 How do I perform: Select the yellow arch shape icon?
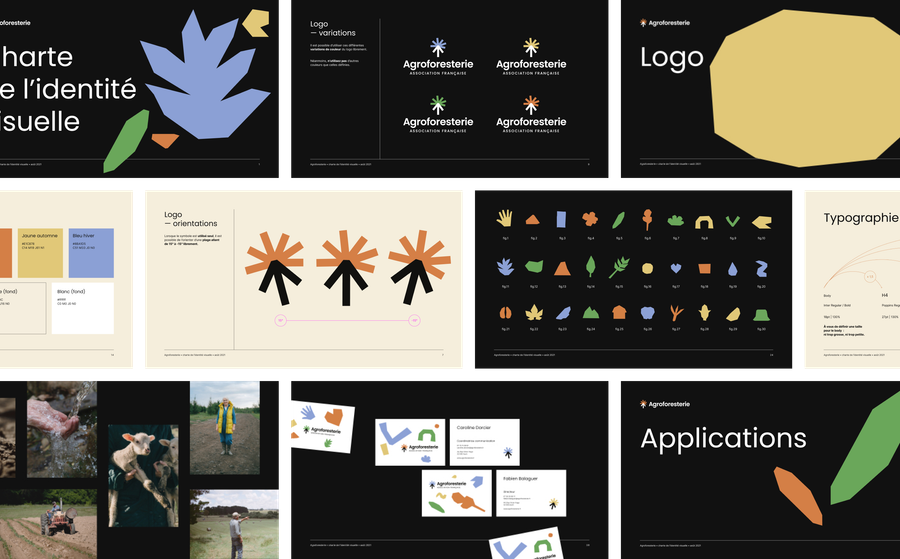(704, 221)
